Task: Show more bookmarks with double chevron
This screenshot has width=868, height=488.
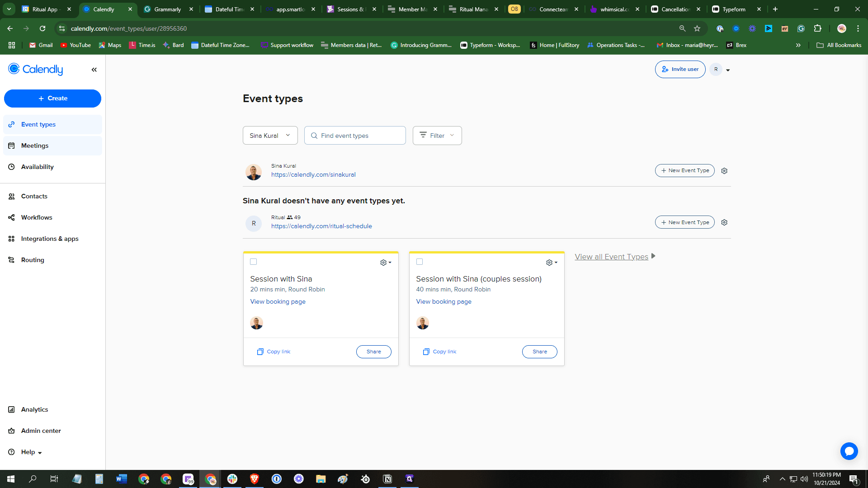Action: tap(798, 45)
